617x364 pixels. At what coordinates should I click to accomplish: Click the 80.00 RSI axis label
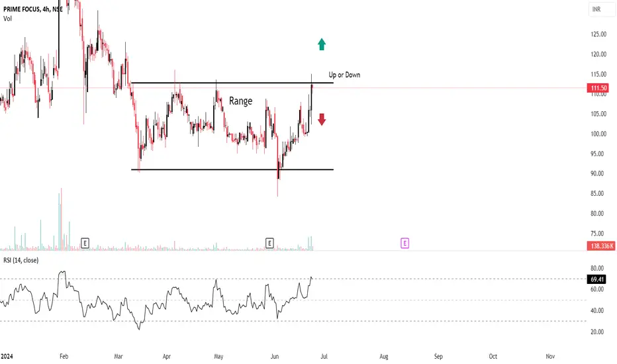click(597, 269)
